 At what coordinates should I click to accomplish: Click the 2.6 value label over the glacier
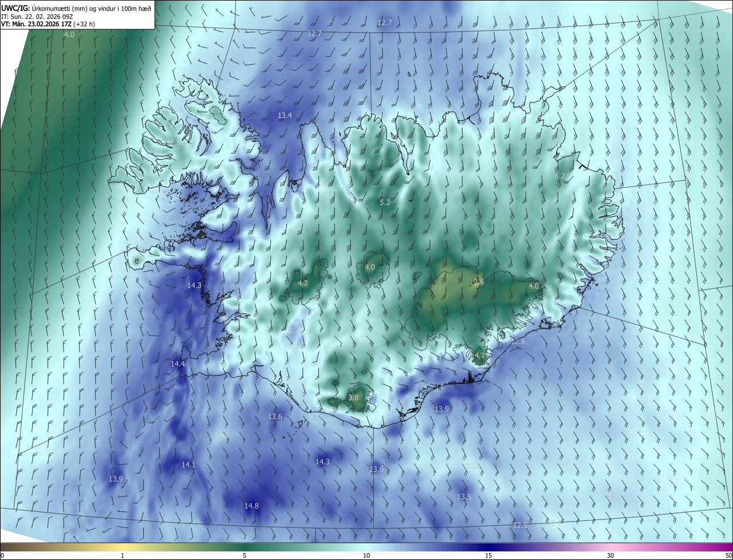(x=479, y=282)
